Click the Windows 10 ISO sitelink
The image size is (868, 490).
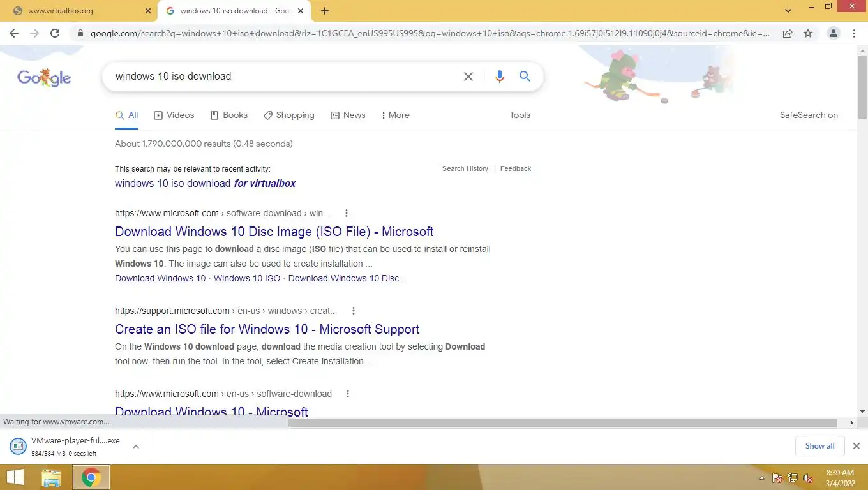tap(247, 278)
